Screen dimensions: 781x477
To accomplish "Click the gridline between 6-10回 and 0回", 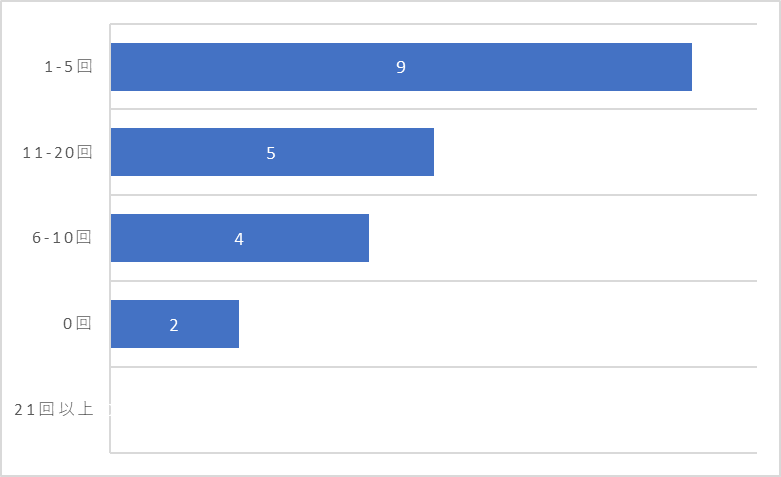I will pyautogui.click(x=433, y=281).
